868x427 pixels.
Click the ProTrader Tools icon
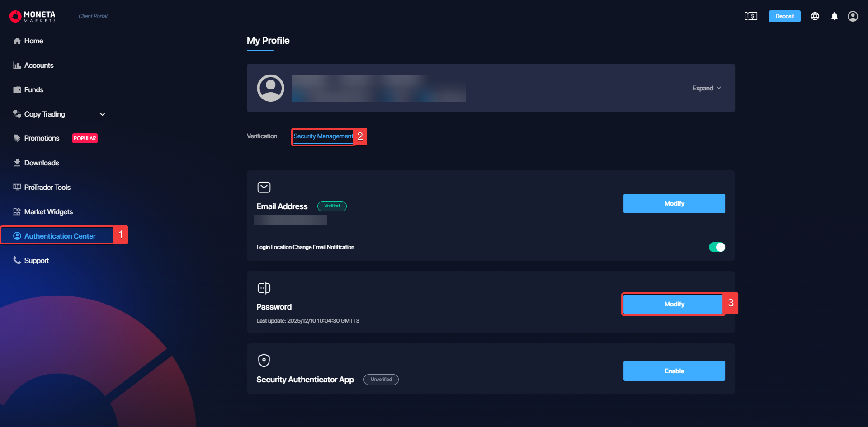point(17,187)
